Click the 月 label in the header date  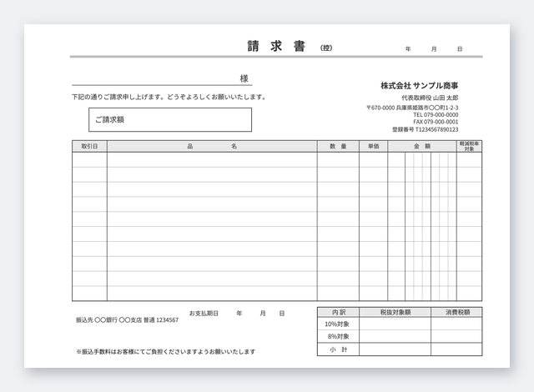(x=434, y=49)
